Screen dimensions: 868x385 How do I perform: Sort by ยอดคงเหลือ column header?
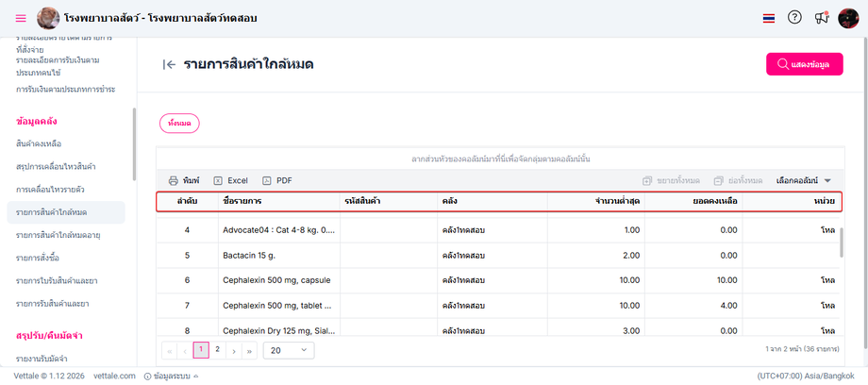693,201
